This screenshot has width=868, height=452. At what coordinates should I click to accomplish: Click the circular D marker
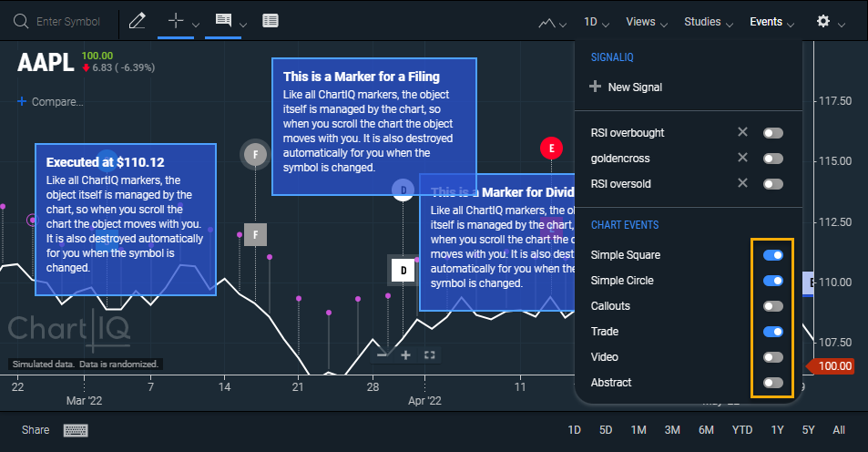tap(403, 190)
